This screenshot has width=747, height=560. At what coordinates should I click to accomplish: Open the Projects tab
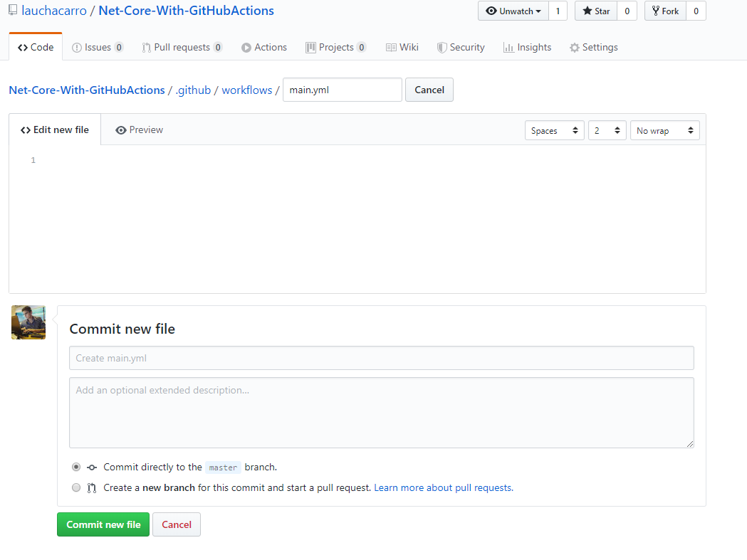[x=336, y=47]
